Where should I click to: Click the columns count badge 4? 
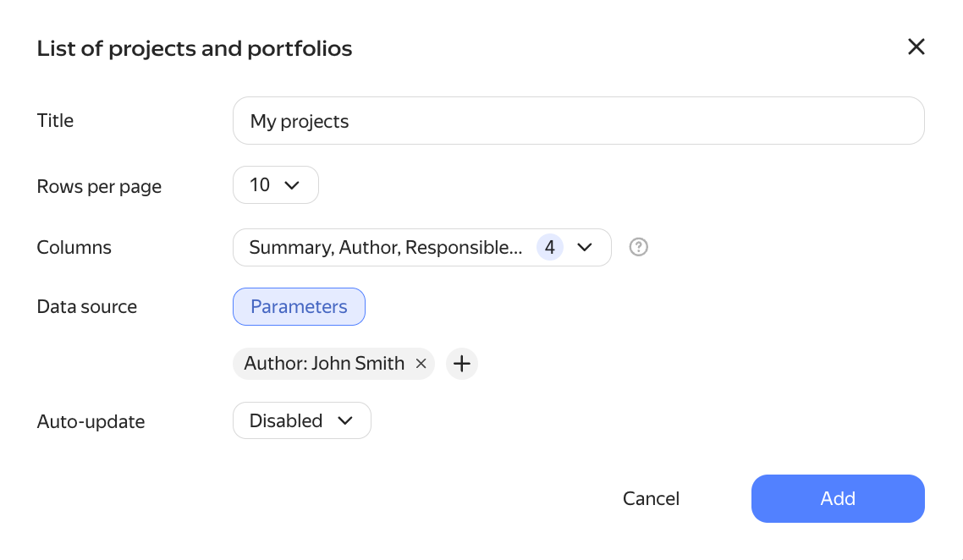[550, 248]
